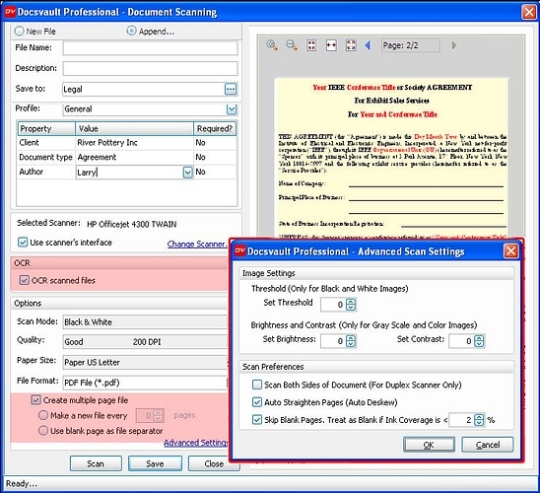Click the Save to field showing Legal

point(144,89)
